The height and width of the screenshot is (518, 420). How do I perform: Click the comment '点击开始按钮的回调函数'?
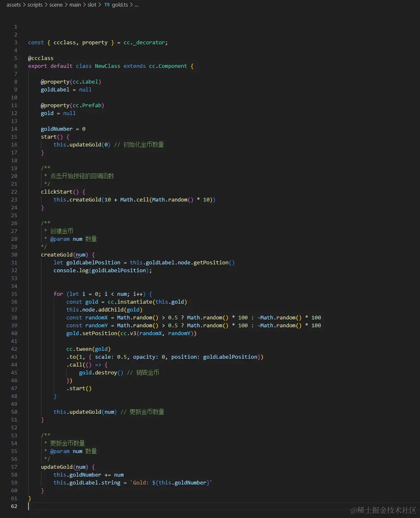pyautogui.click(x=82, y=176)
